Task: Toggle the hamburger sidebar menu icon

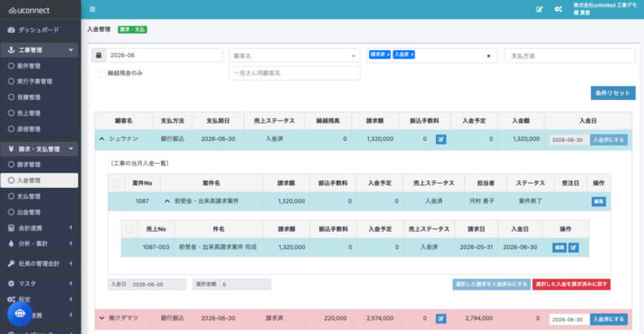Action: pos(92,9)
